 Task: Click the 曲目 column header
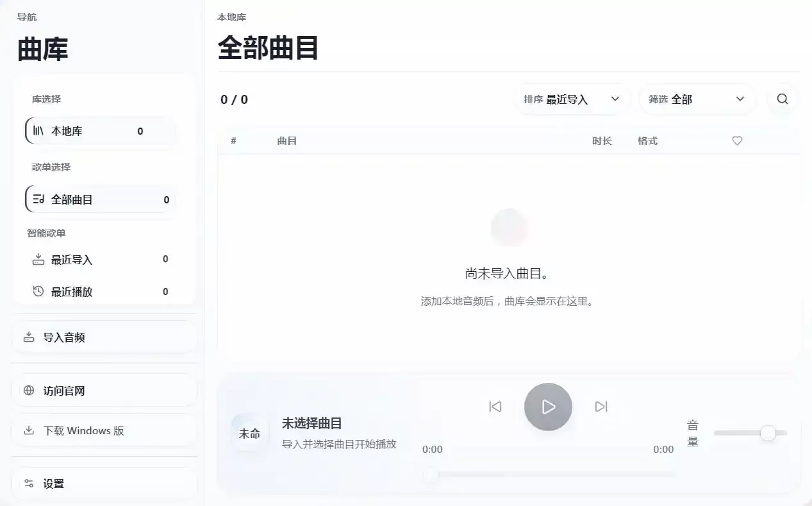click(286, 141)
